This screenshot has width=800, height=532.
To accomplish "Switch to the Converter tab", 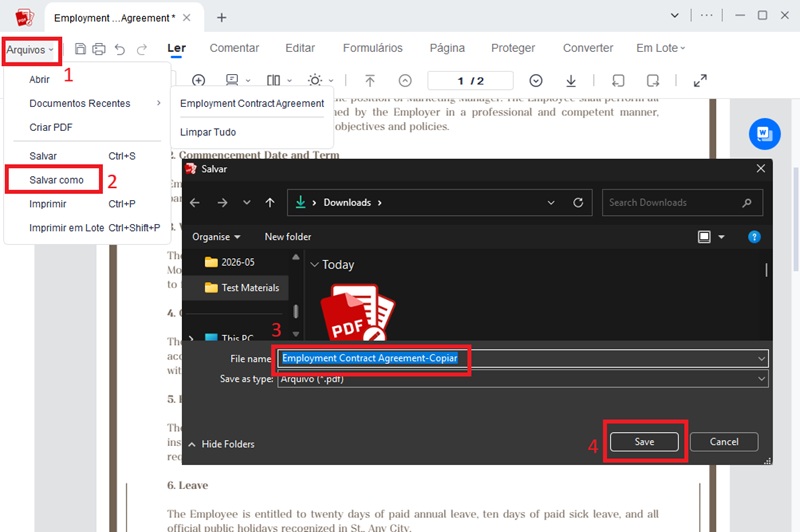I will coord(588,48).
